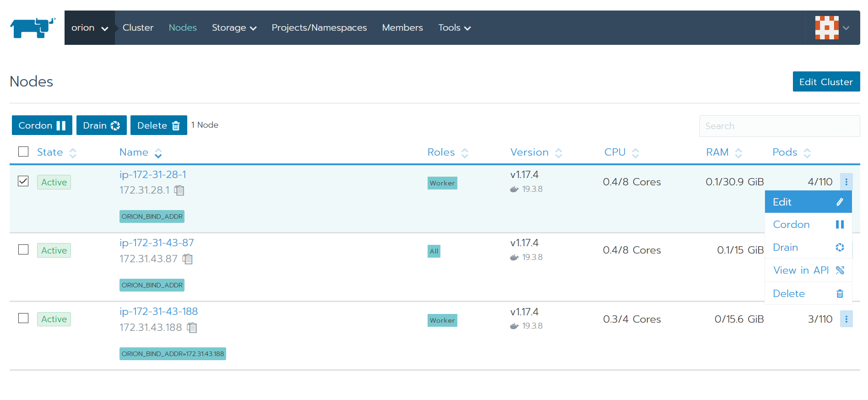Click the Rancher cow logo
This screenshot has width=868, height=400.
(33, 28)
